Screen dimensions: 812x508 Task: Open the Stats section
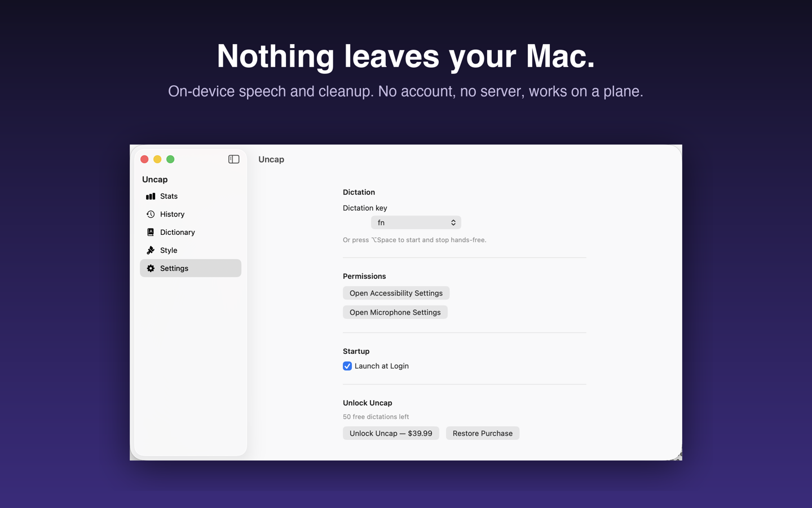pos(191,196)
